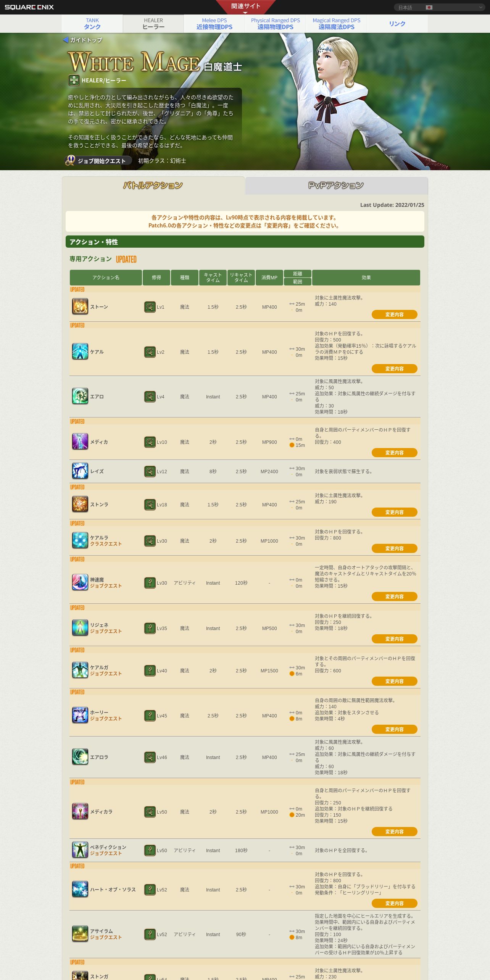490x980 pixels.
Task: Click the リジェネ action icon
Action: click(x=80, y=628)
